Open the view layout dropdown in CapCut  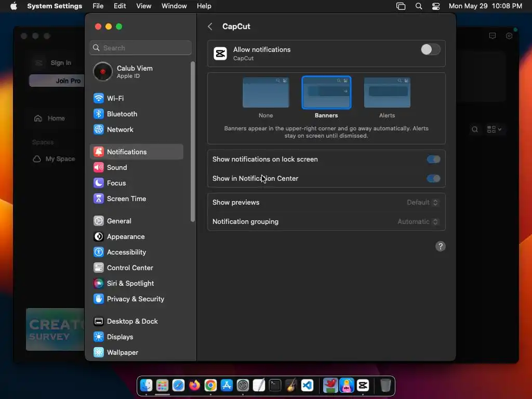click(494, 129)
